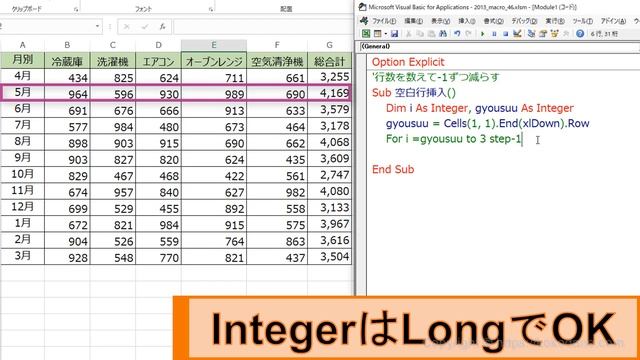
Task: Select cell 989 in オーブンレンジ column
Action: (214, 93)
